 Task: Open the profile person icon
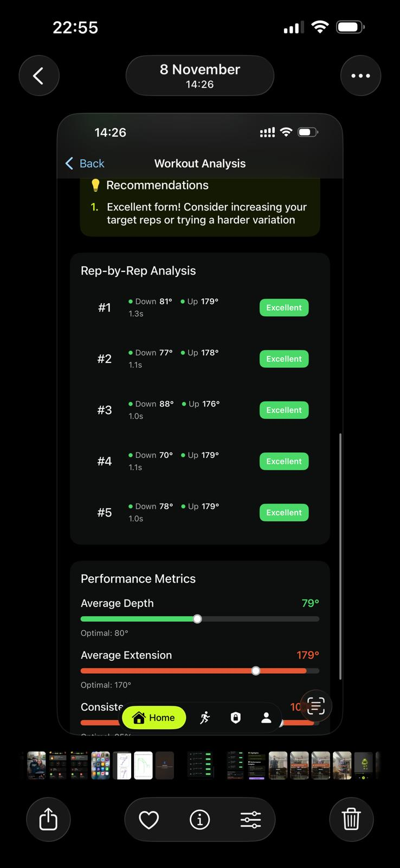coord(266,717)
